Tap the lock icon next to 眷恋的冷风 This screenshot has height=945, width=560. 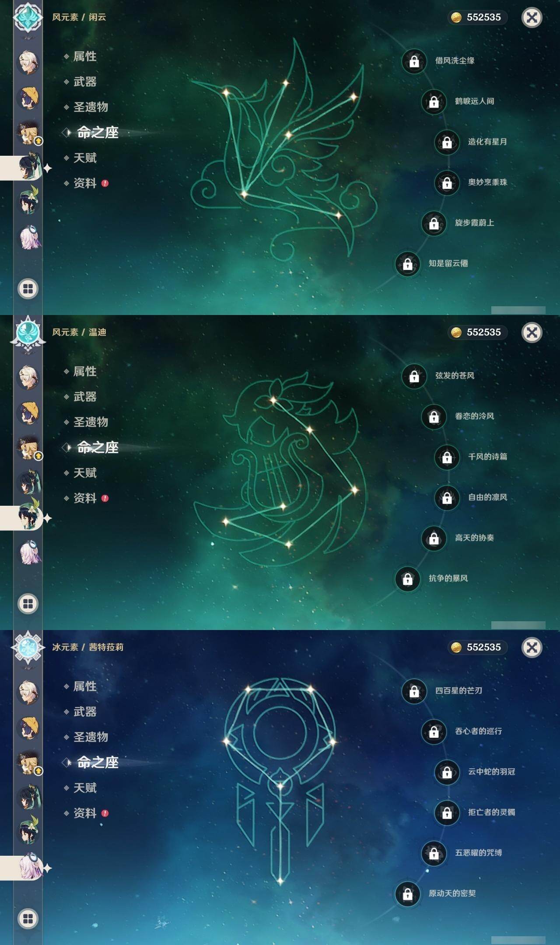pos(434,416)
